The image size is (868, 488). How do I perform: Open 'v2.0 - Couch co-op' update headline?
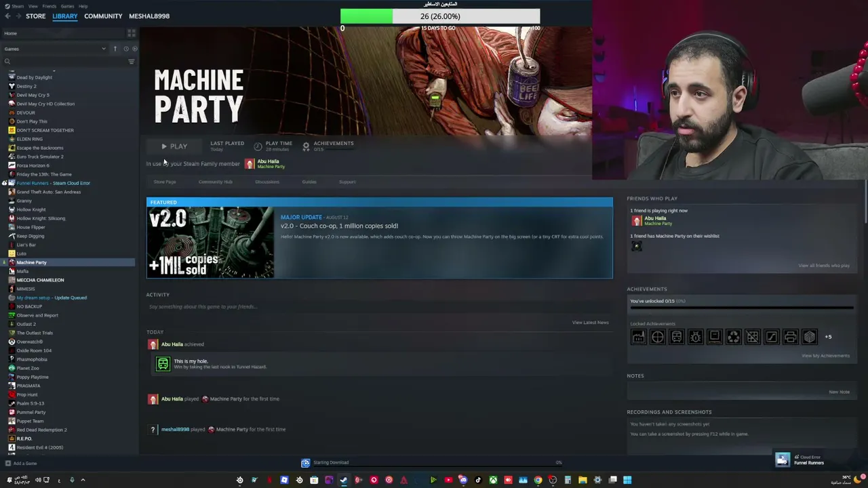tap(339, 226)
